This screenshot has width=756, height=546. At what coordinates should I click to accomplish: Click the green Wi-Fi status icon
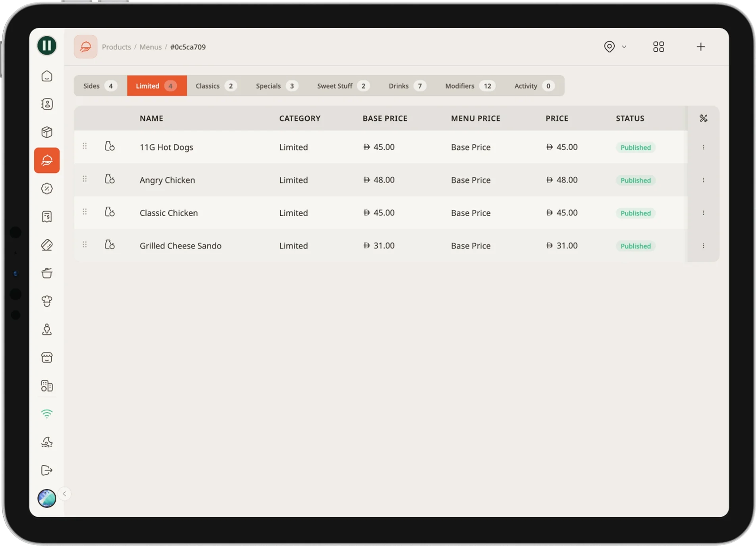click(x=47, y=414)
